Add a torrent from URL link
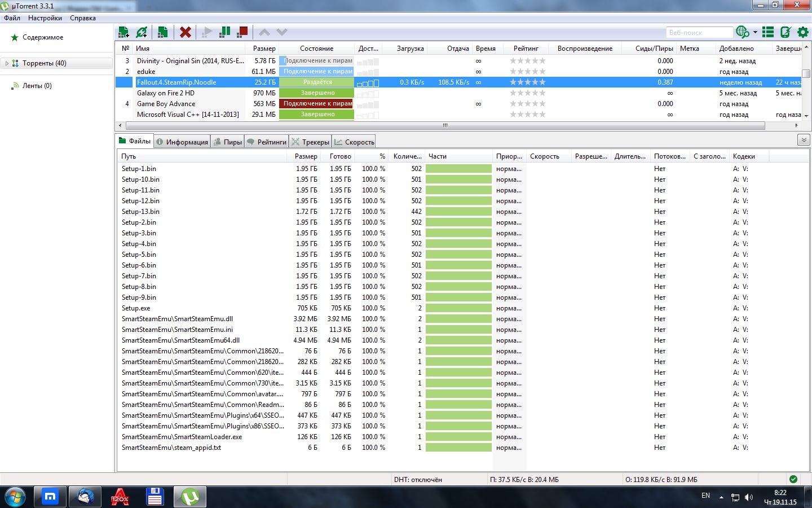This screenshot has width=812, height=508. (142, 32)
